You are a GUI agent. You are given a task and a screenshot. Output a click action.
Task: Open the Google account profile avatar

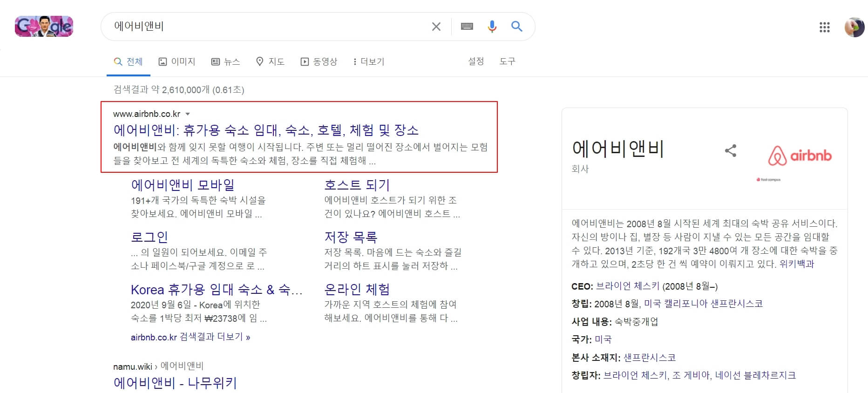coord(854,27)
